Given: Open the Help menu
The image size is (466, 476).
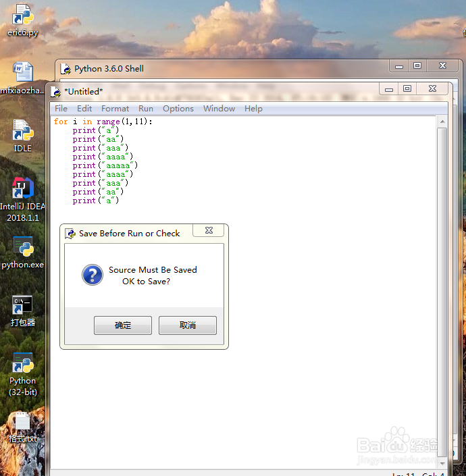Looking at the screenshot, I should [253, 109].
